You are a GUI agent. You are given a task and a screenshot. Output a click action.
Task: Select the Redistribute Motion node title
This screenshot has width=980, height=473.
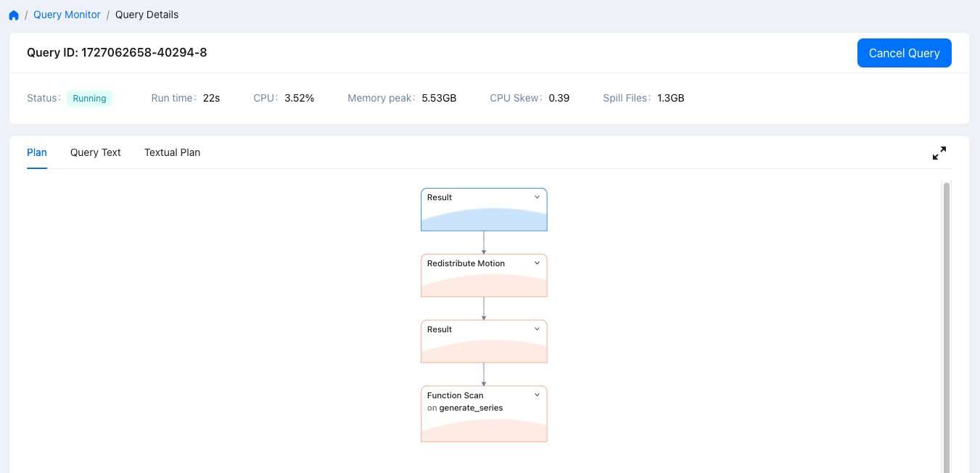(x=466, y=263)
